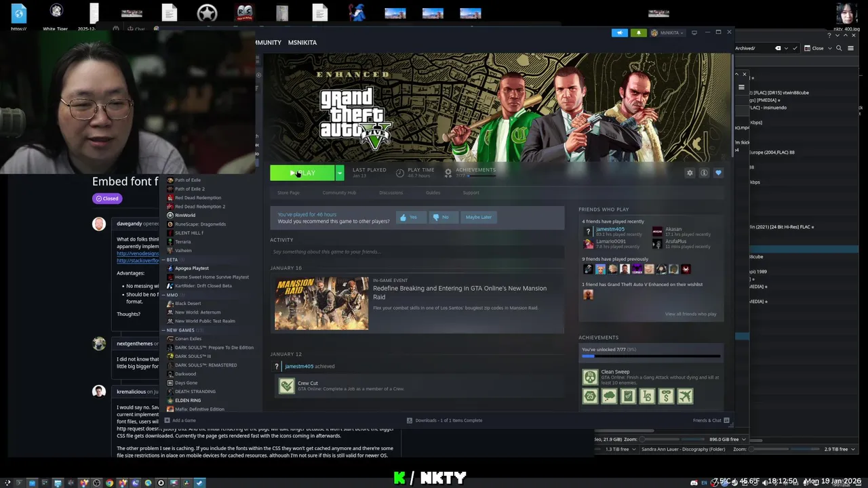Open the MSNIKITA account dropdown
Image resolution: width=868 pixels, height=488 pixels.
667,33
